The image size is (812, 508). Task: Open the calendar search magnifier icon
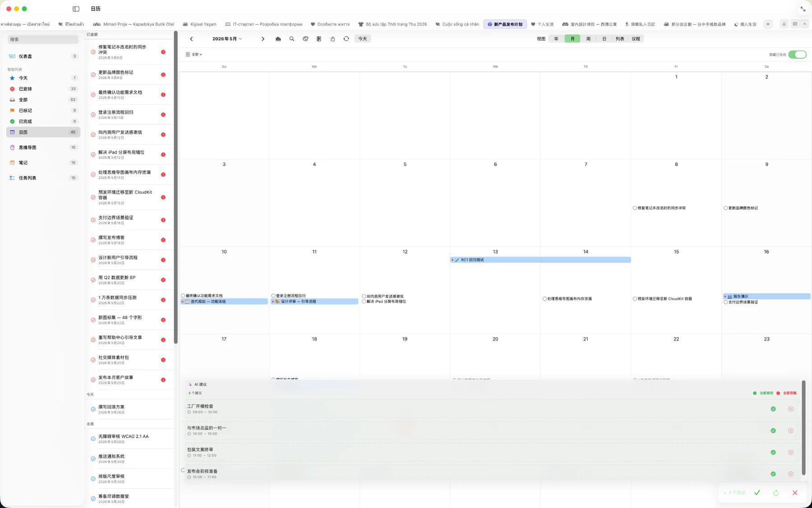tap(292, 39)
